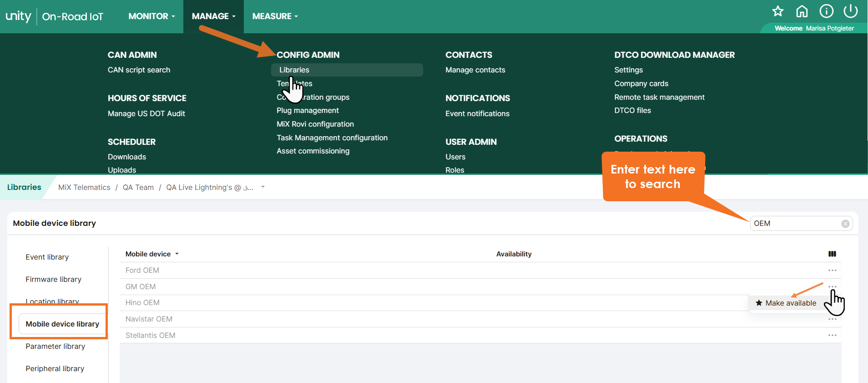
Task: Click the Stellantis OEM row
Action: (480, 335)
